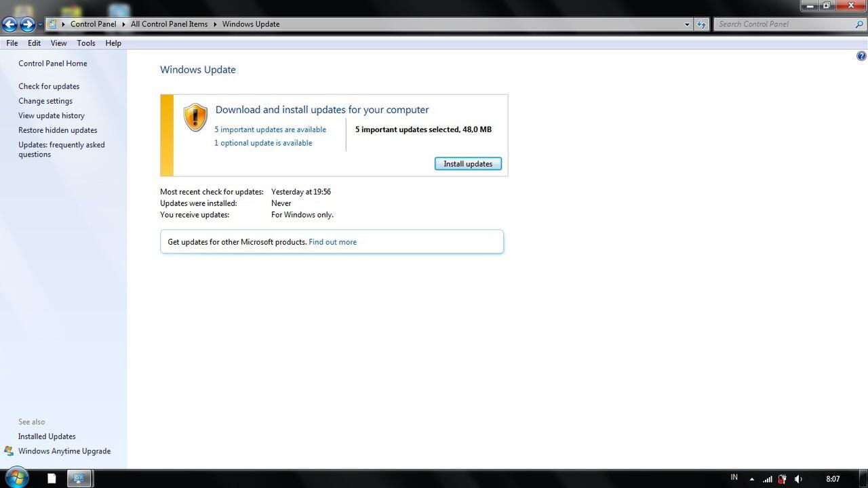Click the power/battery tray icon

point(783,479)
